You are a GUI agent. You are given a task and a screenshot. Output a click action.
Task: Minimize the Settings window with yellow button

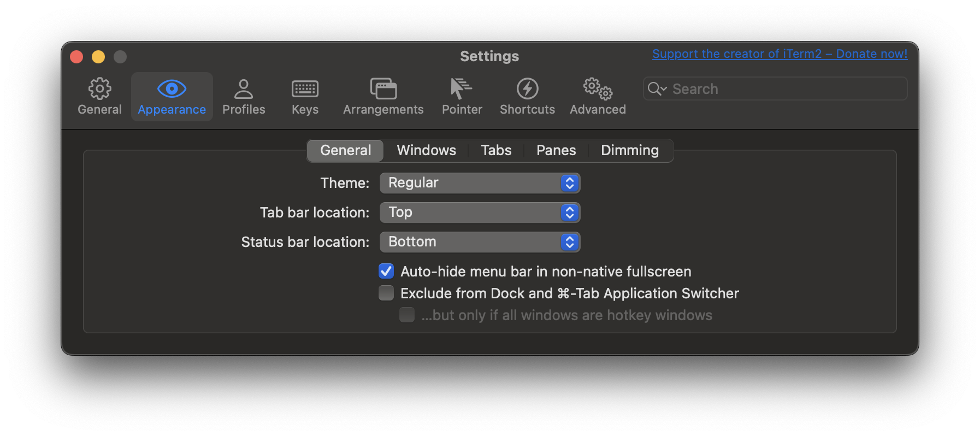[x=98, y=57]
